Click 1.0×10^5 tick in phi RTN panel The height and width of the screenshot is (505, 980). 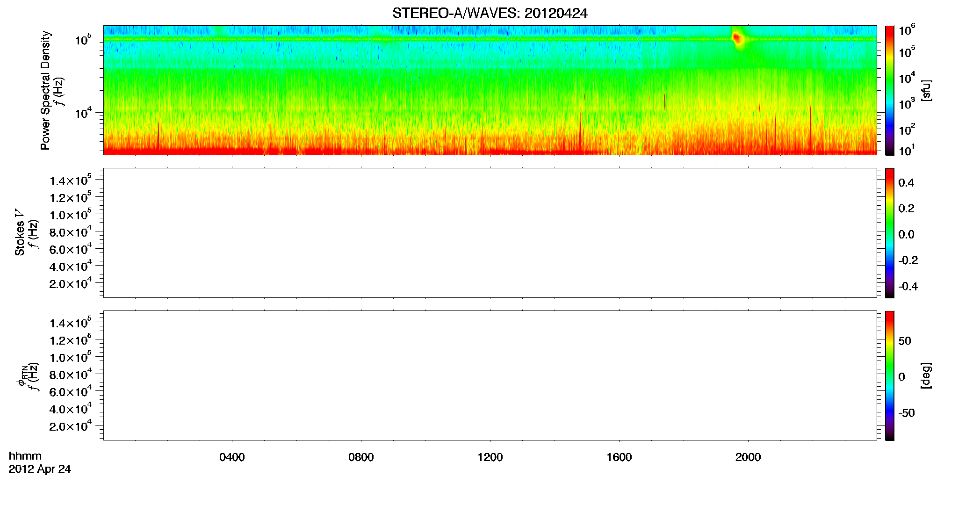click(70, 357)
